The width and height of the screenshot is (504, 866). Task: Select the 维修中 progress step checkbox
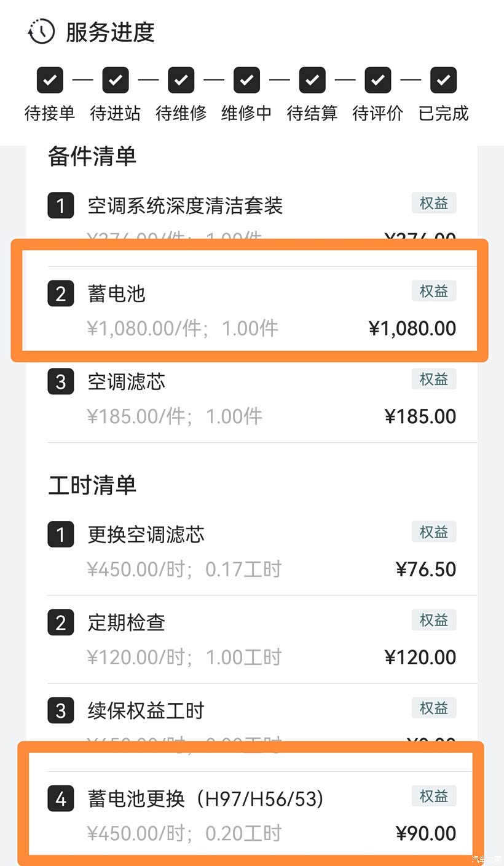[246, 80]
